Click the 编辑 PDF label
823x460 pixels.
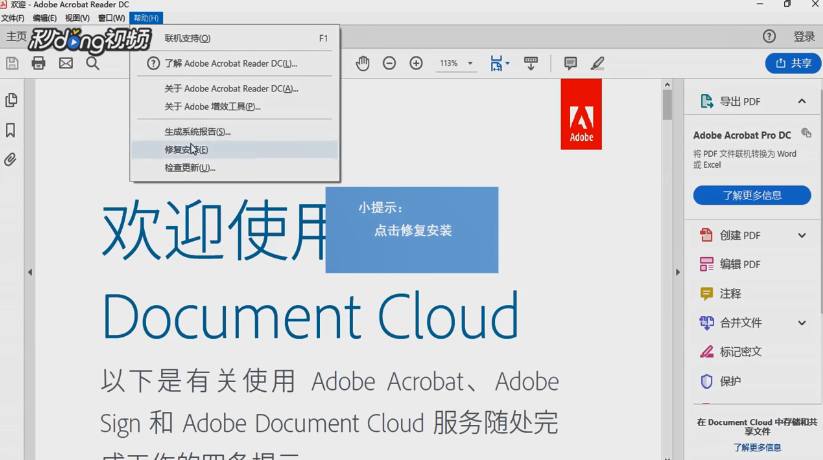[740, 264]
